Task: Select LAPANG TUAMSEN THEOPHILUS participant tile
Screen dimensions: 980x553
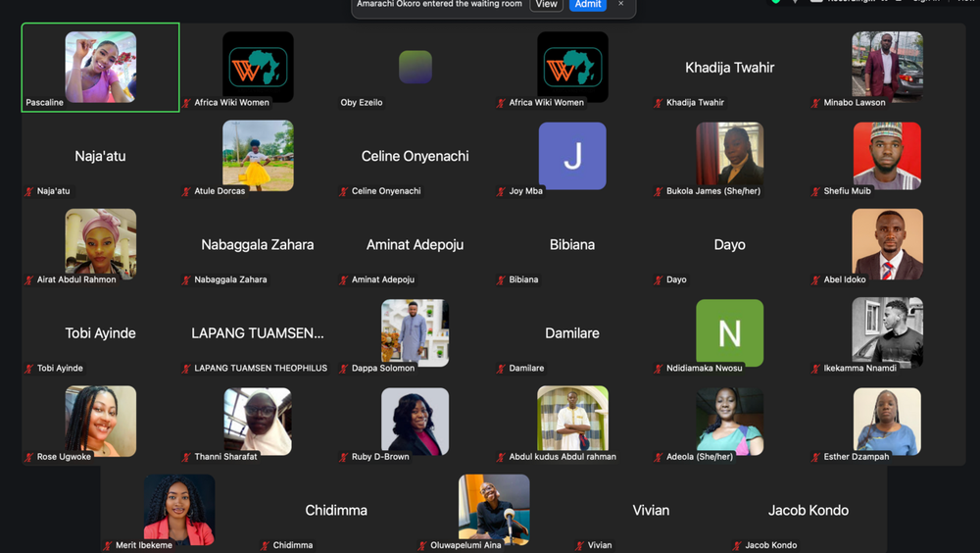Action: point(258,332)
